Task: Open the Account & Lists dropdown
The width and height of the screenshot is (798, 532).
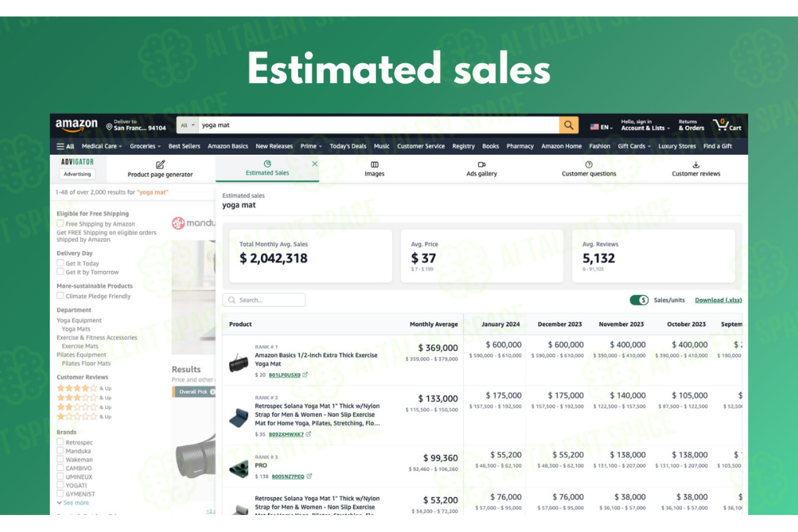Action: pyautogui.click(x=645, y=125)
